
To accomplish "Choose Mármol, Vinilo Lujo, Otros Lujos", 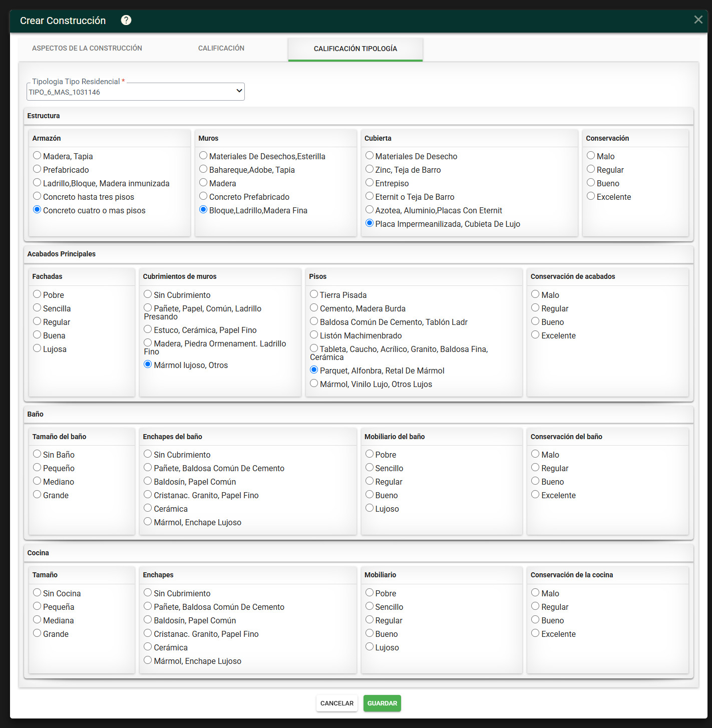I will pyautogui.click(x=314, y=384).
